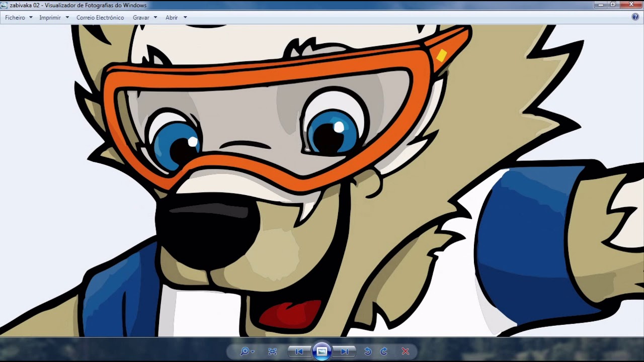Open the Gravar menu
The image size is (644, 362).
(141, 18)
